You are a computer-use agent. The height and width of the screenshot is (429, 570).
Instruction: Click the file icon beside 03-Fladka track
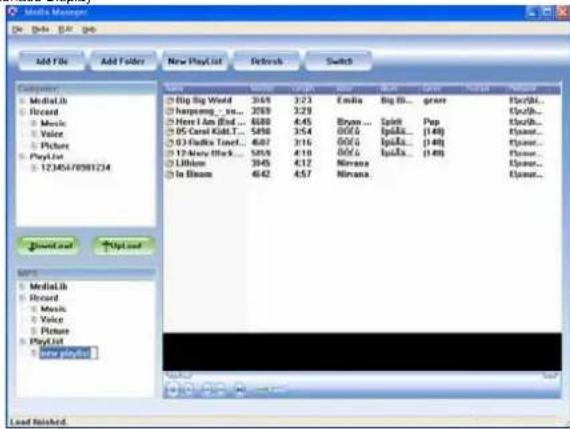170,143
